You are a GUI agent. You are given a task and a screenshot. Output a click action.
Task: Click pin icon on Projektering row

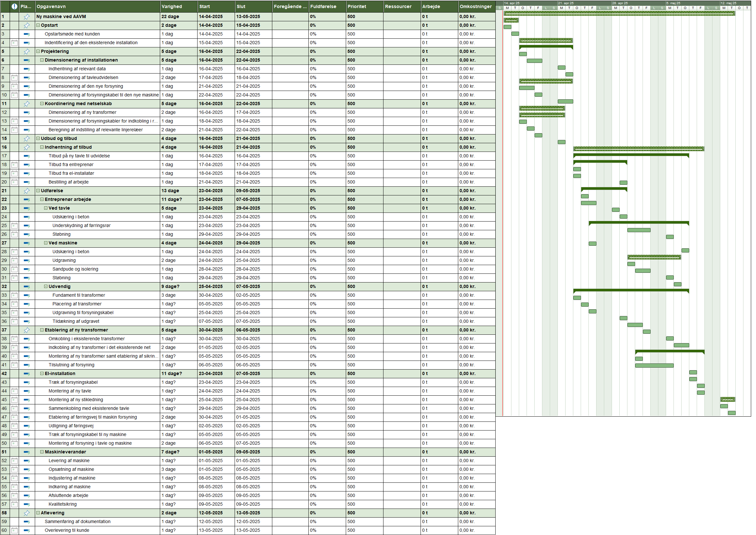(27, 51)
